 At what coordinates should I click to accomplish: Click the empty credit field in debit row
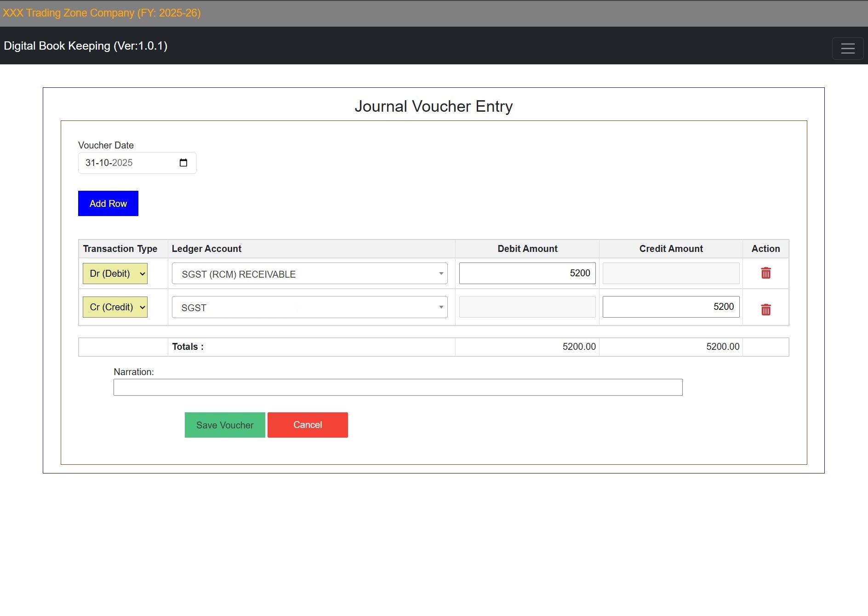(x=670, y=274)
